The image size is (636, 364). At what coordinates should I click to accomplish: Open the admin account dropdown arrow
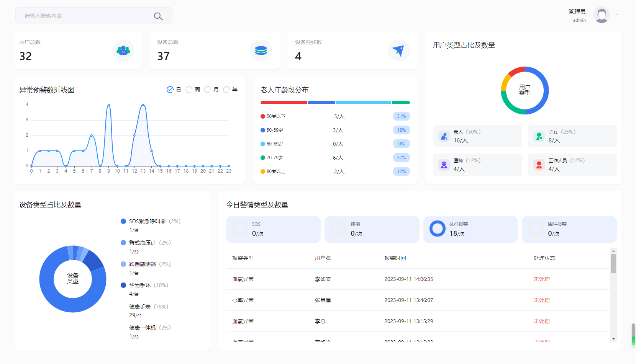617,15
